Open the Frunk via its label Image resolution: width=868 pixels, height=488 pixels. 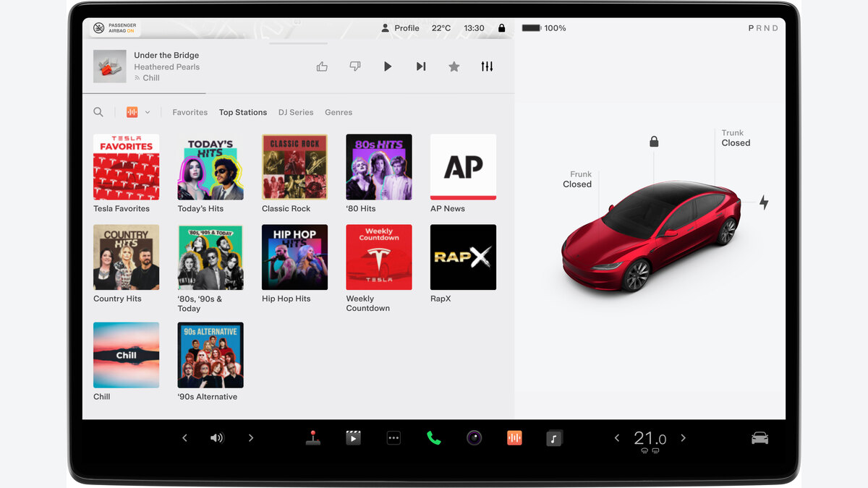pos(577,179)
